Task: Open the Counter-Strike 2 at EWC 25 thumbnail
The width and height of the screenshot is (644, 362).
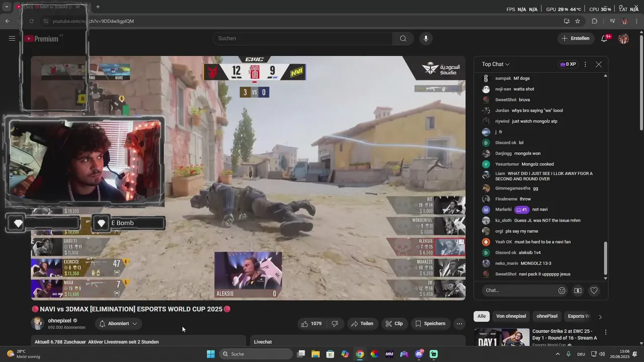Action: (x=502, y=337)
